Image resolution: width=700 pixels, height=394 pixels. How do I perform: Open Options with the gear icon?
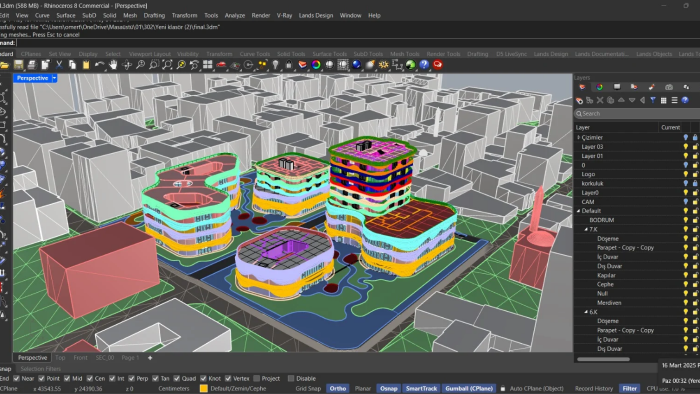pos(383,65)
